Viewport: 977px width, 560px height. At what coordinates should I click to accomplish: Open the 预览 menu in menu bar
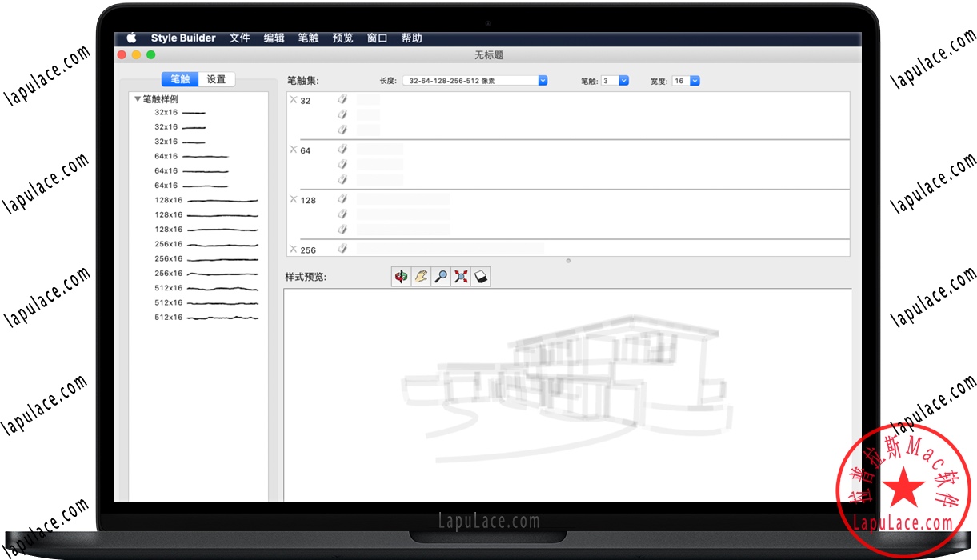tap(342, 38)
